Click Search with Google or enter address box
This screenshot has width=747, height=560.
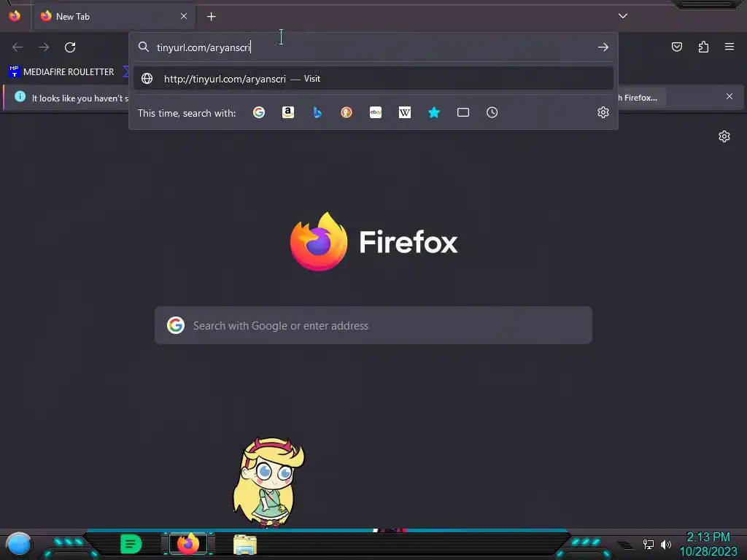pos(373,325)
